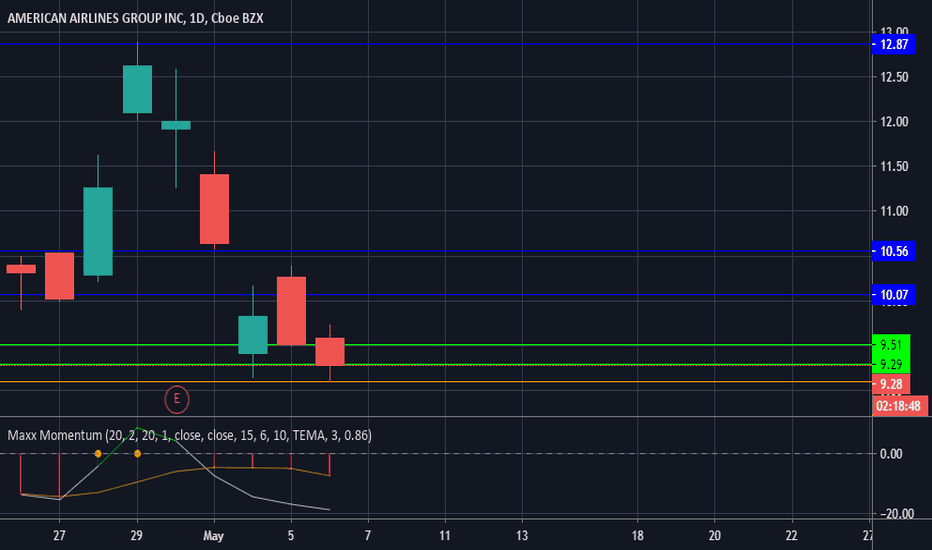Click the earnings 'E' marker icon
The height and width of the screenshot is (550, 932).
177,400
